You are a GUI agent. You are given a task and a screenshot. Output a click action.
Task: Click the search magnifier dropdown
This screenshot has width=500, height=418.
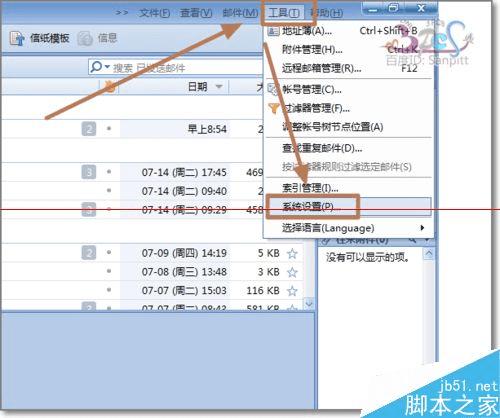pos(99,67)
